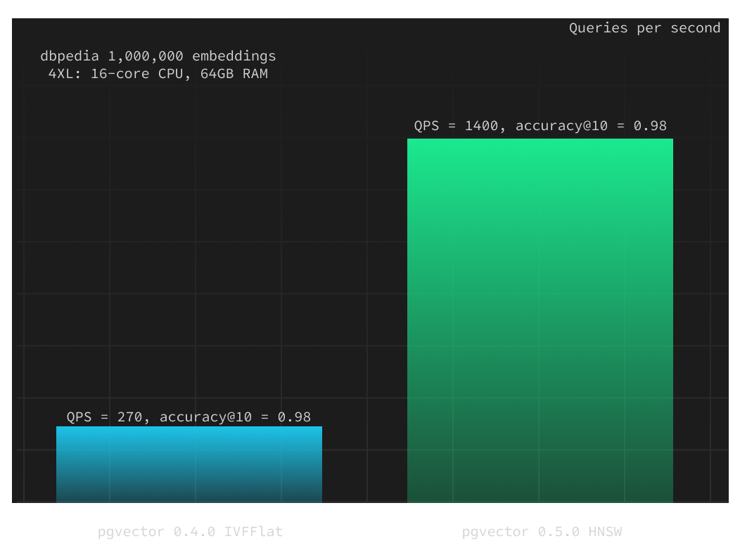
Task: Click the word "HNSW" below the chart
Action: point(605,532)
